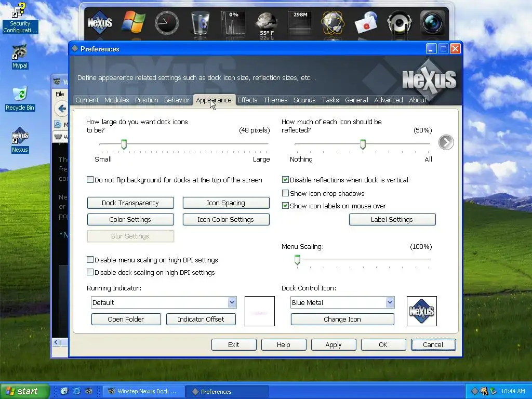Open the Windows flag icon in dock
Screen dimensions: 532x399
pos(134,23)
